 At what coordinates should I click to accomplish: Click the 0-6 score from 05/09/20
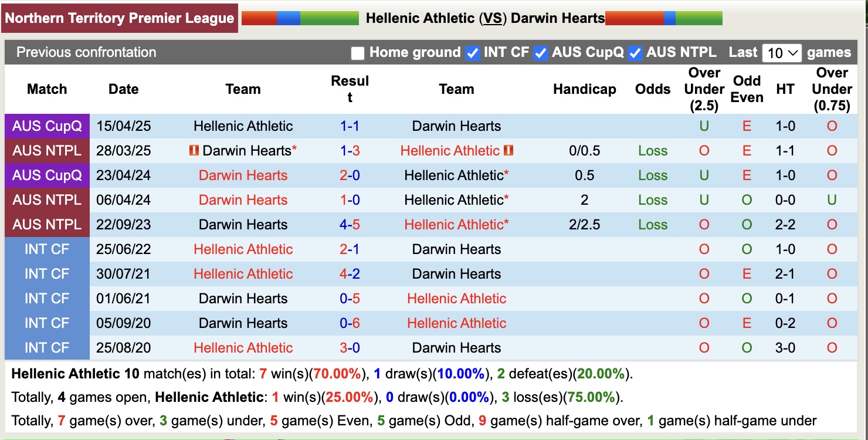tap(350, 323)
